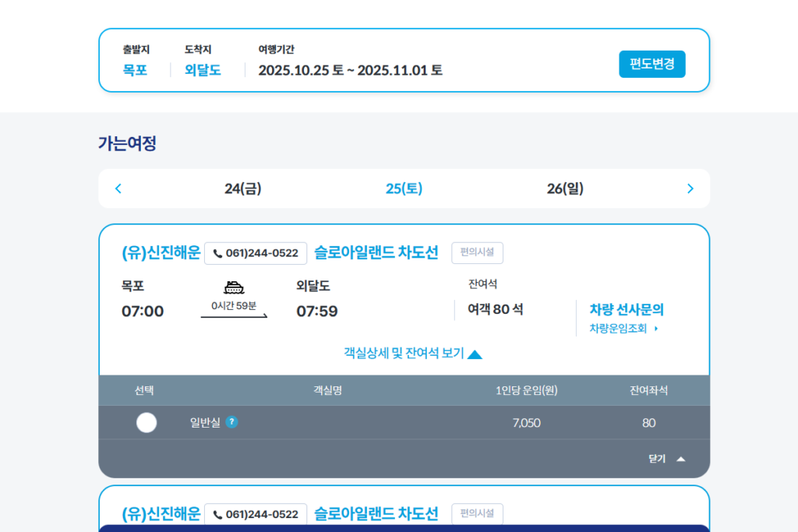The width and height of the screenshot is (798, 532).
Task: Click arrival time 07:59
Action: (x=317, y=312)
